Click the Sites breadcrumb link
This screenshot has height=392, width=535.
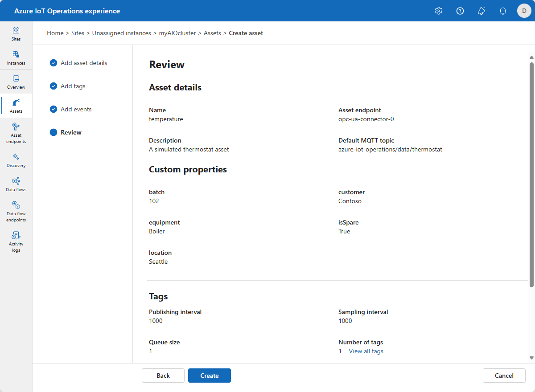pos(78,33)
